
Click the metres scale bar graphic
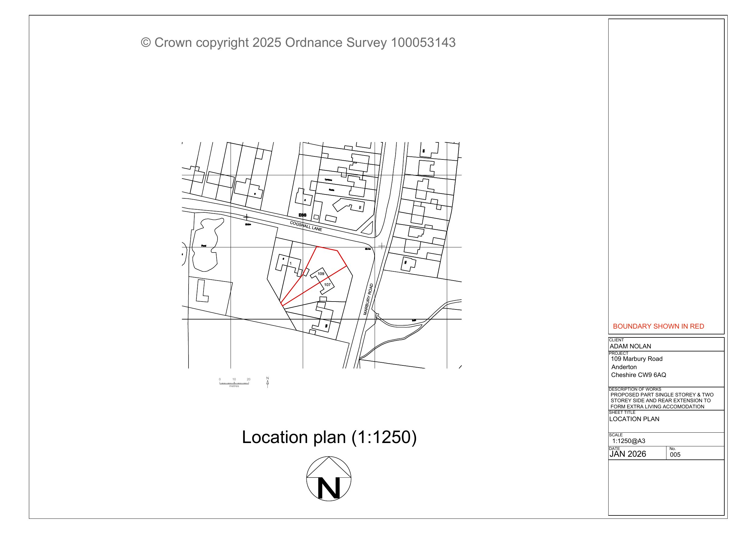pos(234,383)
